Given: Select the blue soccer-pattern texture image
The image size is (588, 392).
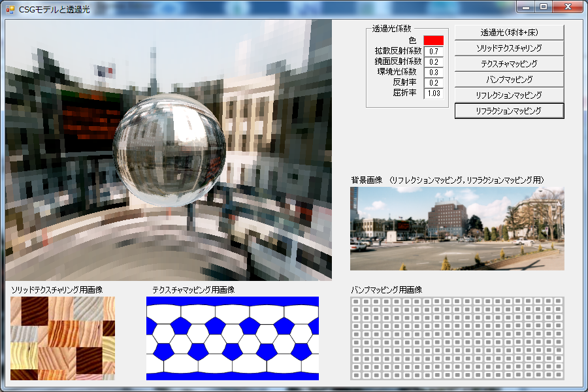Looking at the screenshot, I should (233, 338).
